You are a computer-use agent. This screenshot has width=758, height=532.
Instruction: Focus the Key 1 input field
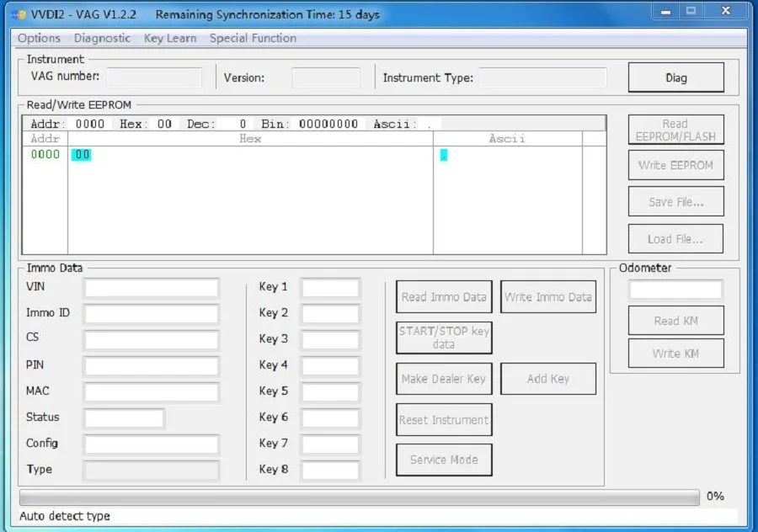pyautogui.click(x=330, y=288)
